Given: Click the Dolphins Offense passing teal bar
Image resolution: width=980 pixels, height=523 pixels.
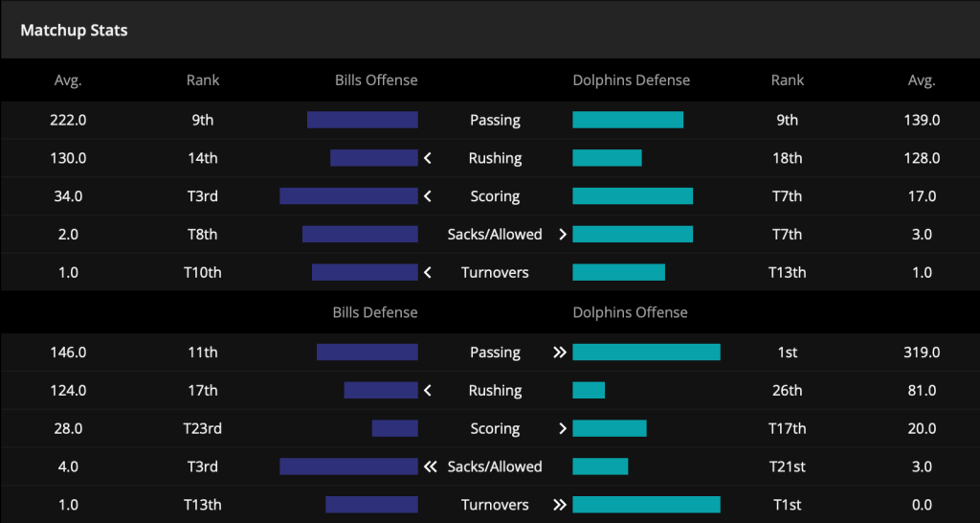Looking at the screenshot, I should click(646, 352).
